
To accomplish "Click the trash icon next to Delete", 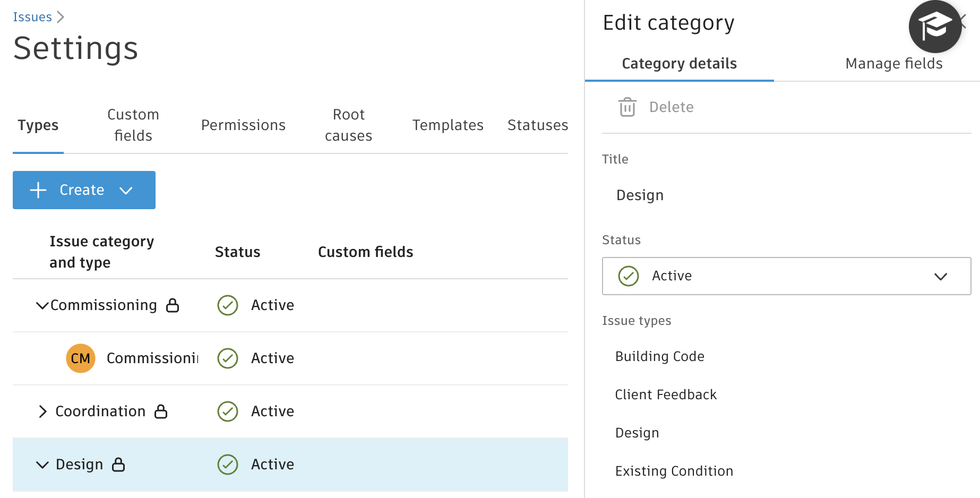I will [x=627, y=107].
